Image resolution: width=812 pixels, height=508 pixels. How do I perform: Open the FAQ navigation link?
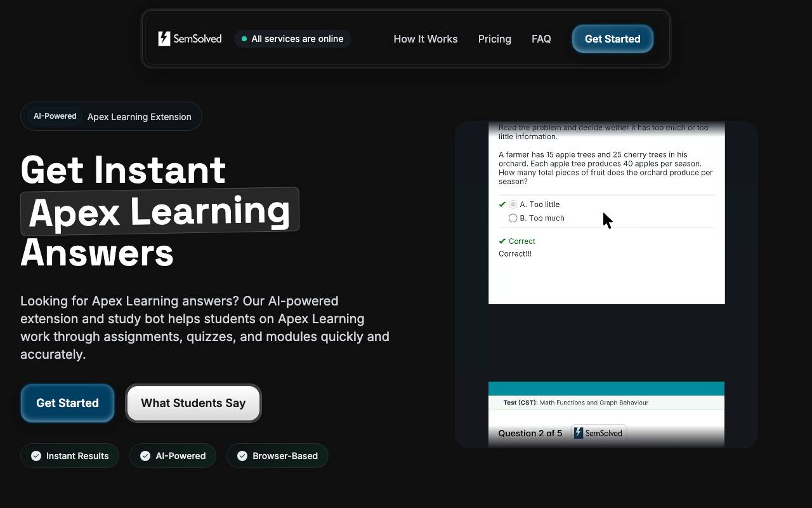pyautogui.click(x=541, y=39)
